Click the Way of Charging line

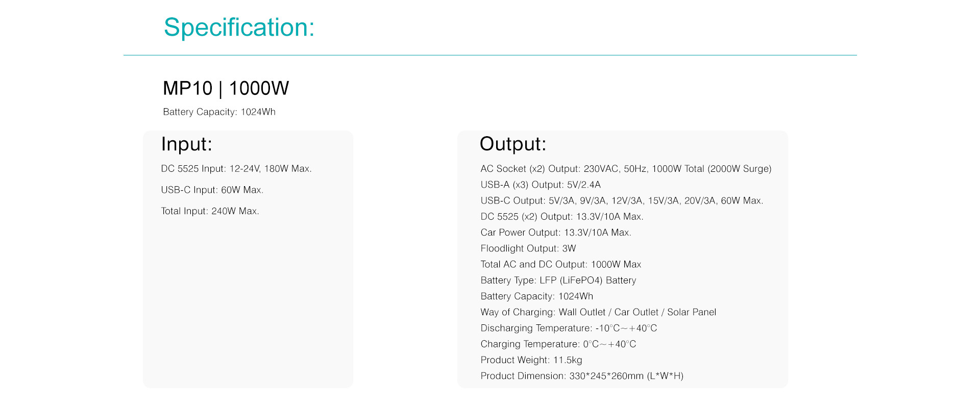[x=598, y=312]
